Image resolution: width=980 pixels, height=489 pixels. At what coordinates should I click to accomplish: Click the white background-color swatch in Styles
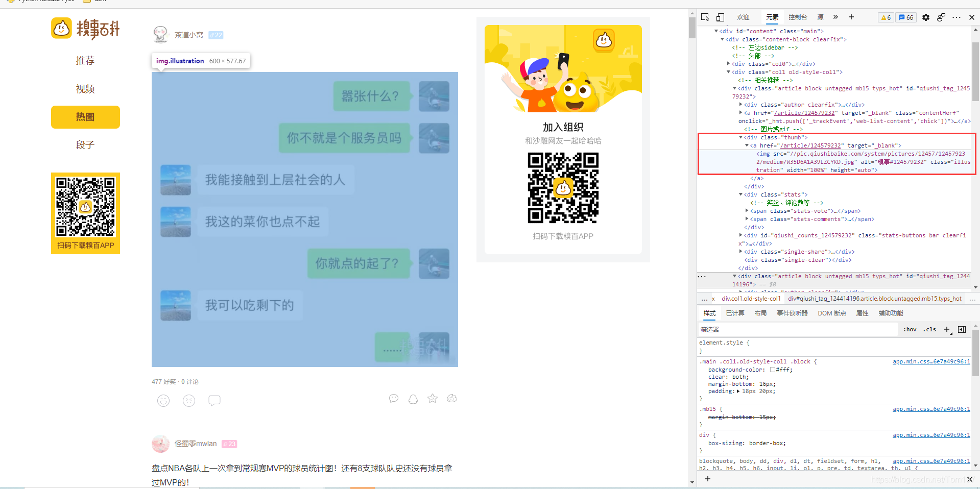pyautogui.click(x=773, y=370)
